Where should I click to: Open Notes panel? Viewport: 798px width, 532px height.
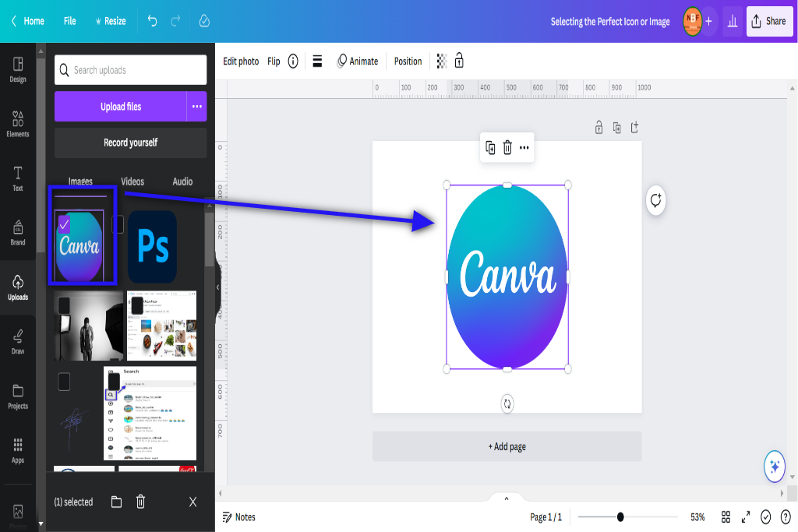[x=238, y=517]
